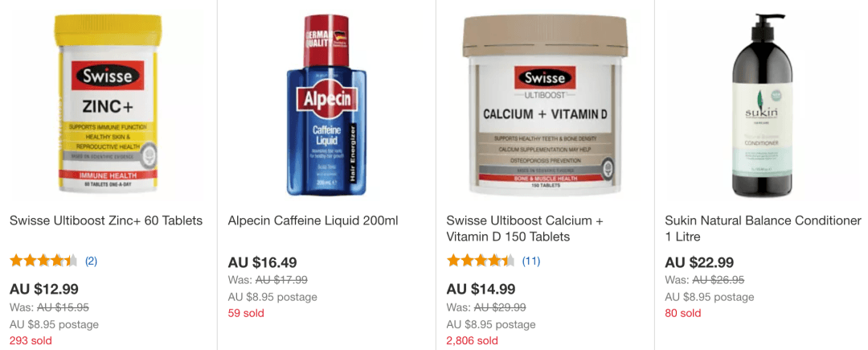Open the Swisse Zinc+ product image
This screenshot has height=350, width=868.
pyautogui.click(x=108, y=103)
